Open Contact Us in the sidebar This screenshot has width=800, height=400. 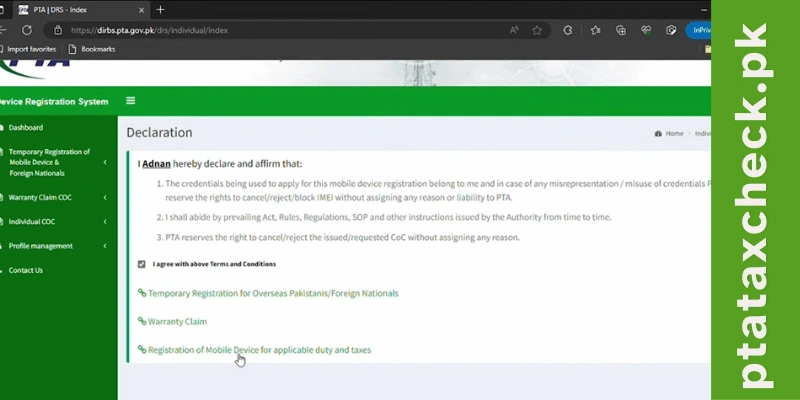(x=26, y=270)
